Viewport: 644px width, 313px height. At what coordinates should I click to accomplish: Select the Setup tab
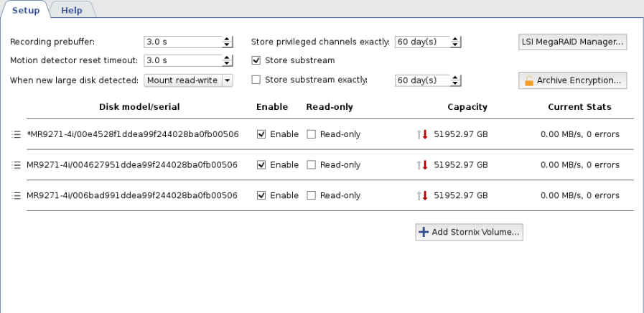pos(26,10)
